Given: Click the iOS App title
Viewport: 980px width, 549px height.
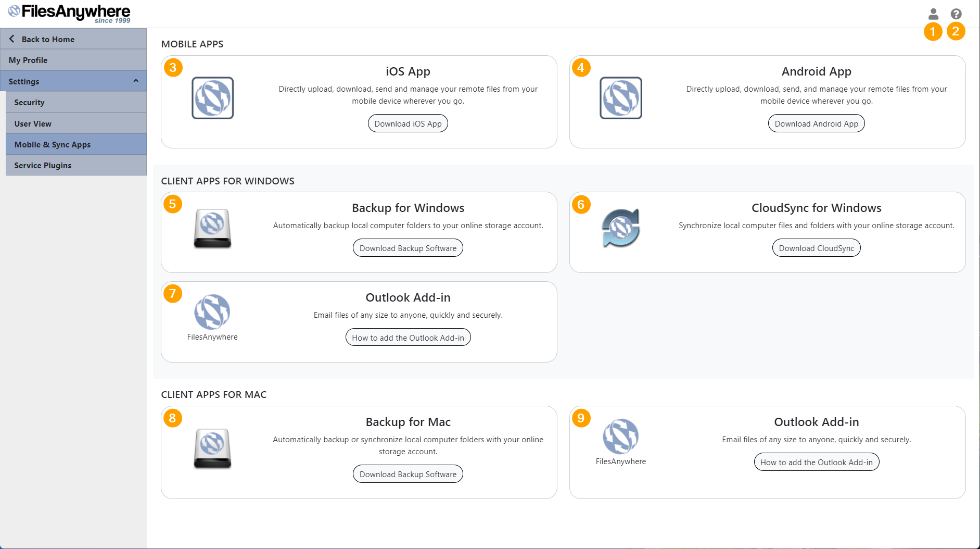Looking at the screenshot, I should click(408, 71).
